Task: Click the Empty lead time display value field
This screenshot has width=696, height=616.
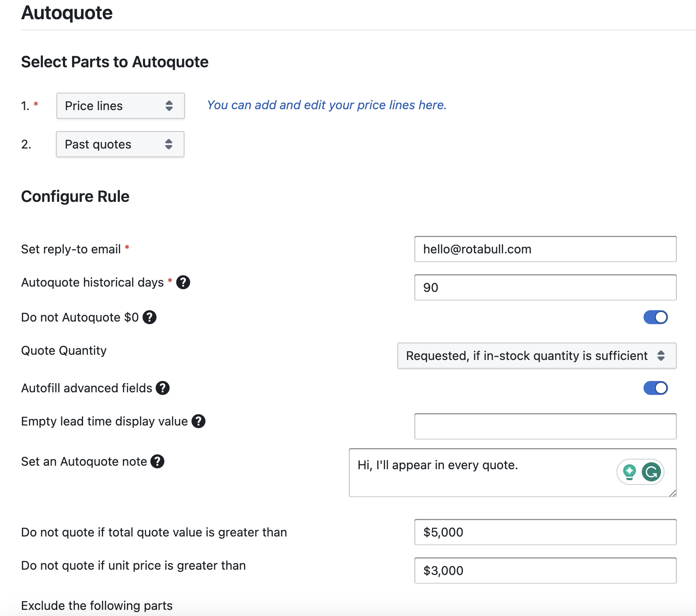Action: click(545, 426)
